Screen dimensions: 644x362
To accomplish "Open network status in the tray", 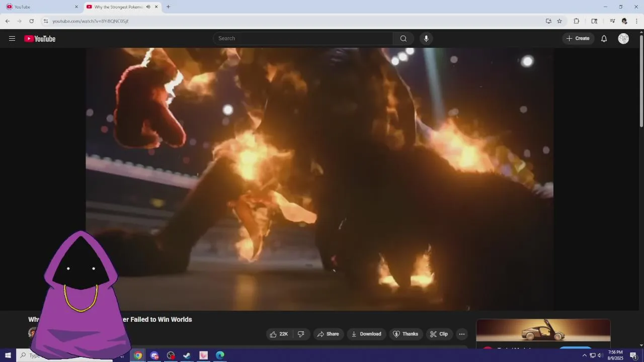I will tap(593, 355).
